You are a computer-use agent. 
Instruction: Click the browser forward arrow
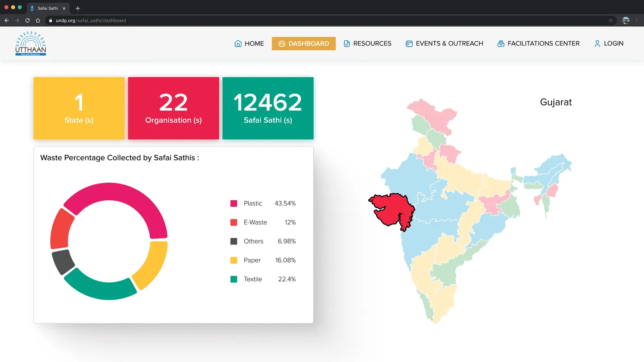(x=17, y=21)
